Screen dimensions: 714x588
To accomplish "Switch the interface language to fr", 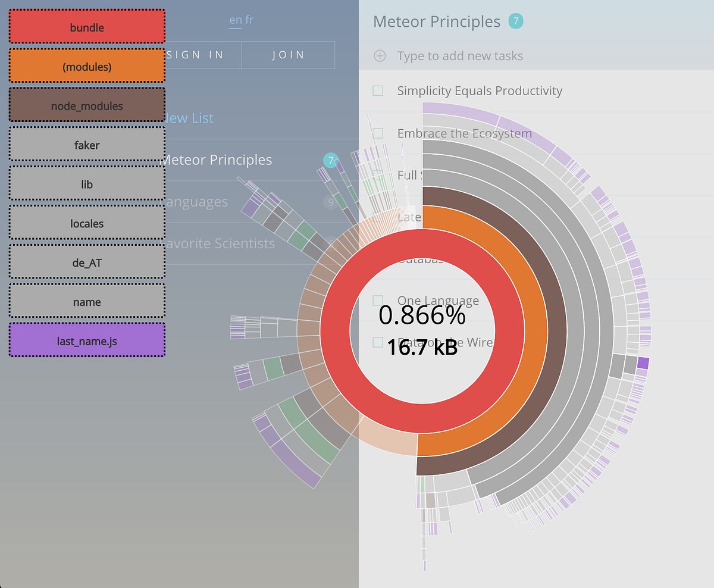I will [x=249, y=20].
